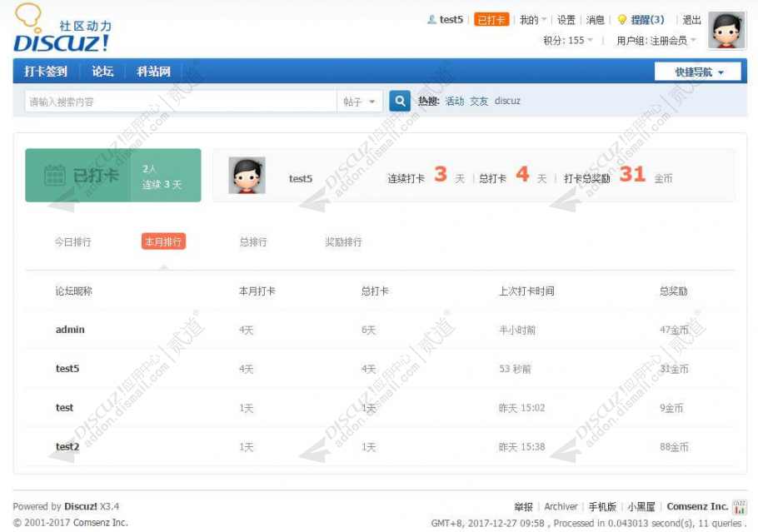Focus the search input field
The width and height of the screenshot is (758, 532).
tap(181, 102)
